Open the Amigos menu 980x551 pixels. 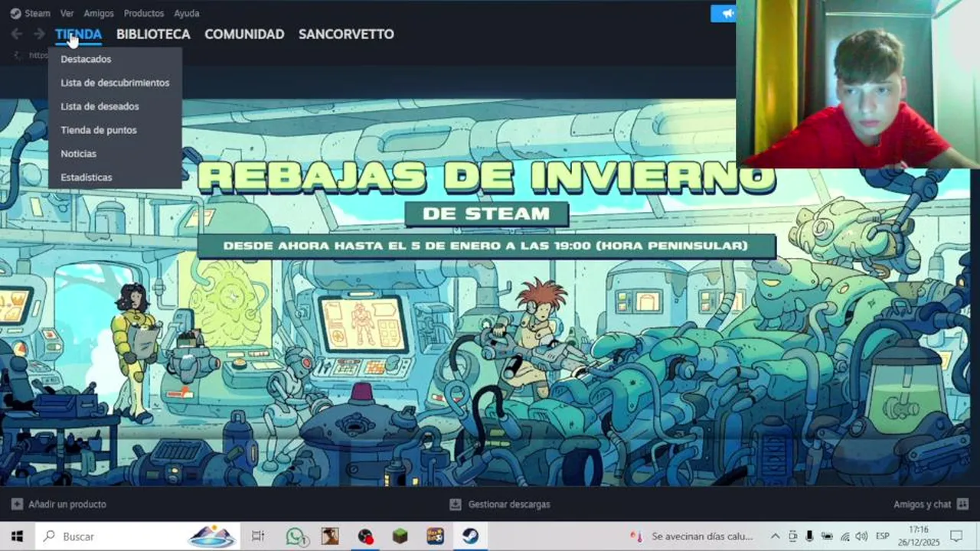[99, 13]
